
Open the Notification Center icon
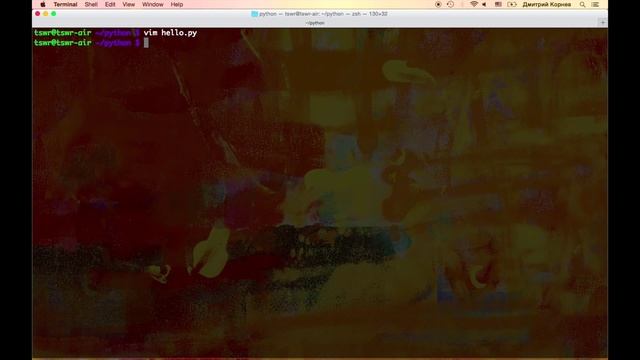click(596, 4)
